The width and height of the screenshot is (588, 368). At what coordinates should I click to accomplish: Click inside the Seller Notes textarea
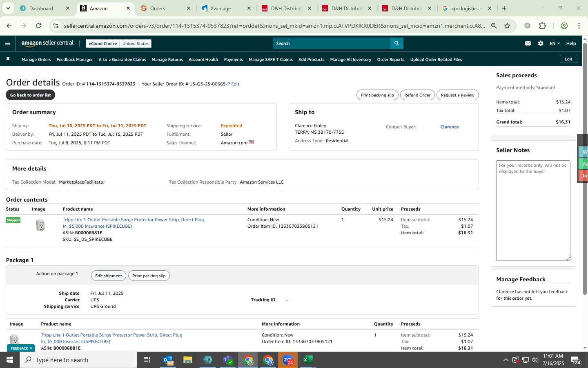click(x=533, y=211)
